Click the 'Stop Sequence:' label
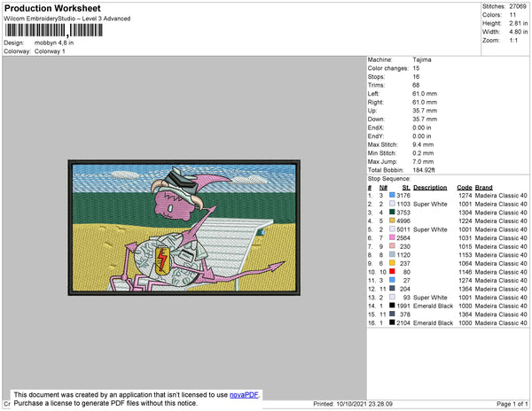This screenshot has height=411, width=532. [389, 179]
